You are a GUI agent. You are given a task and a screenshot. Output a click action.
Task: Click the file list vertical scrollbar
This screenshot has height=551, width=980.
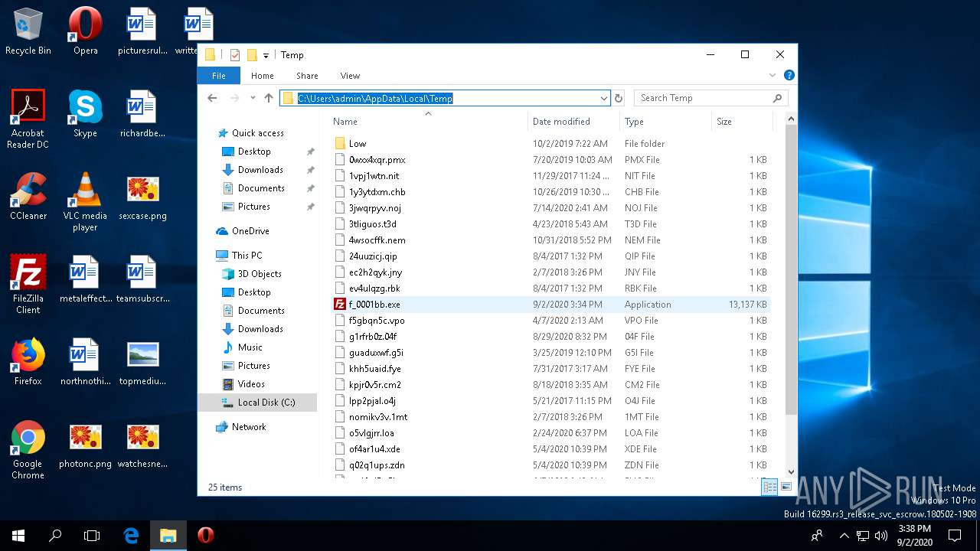tap(792, 269)
